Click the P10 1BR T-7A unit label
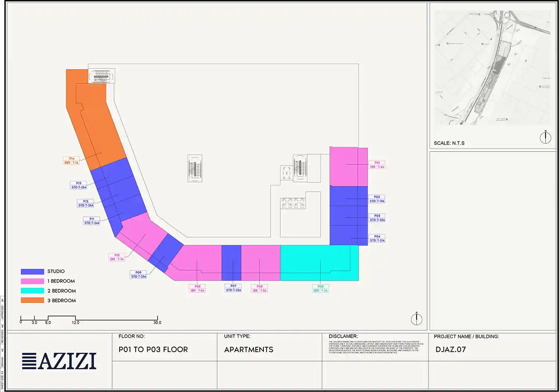559x392 pixels. (x=117, y=257)
